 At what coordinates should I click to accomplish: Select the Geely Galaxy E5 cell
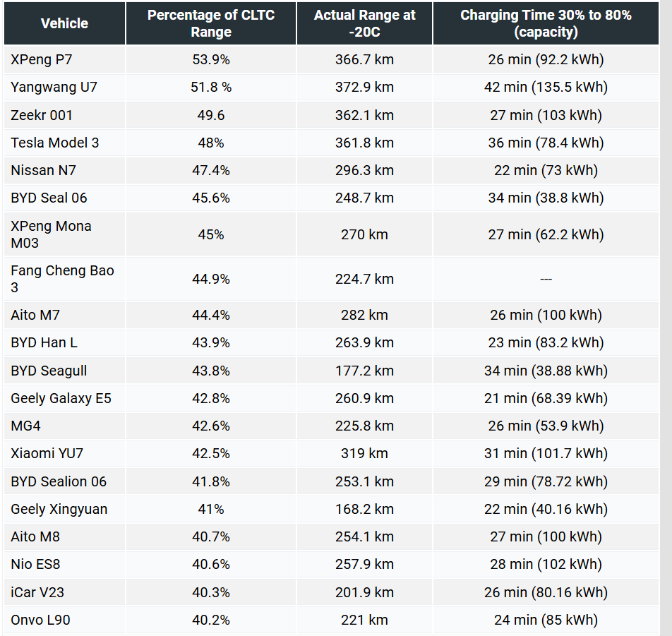pos(61,398)
